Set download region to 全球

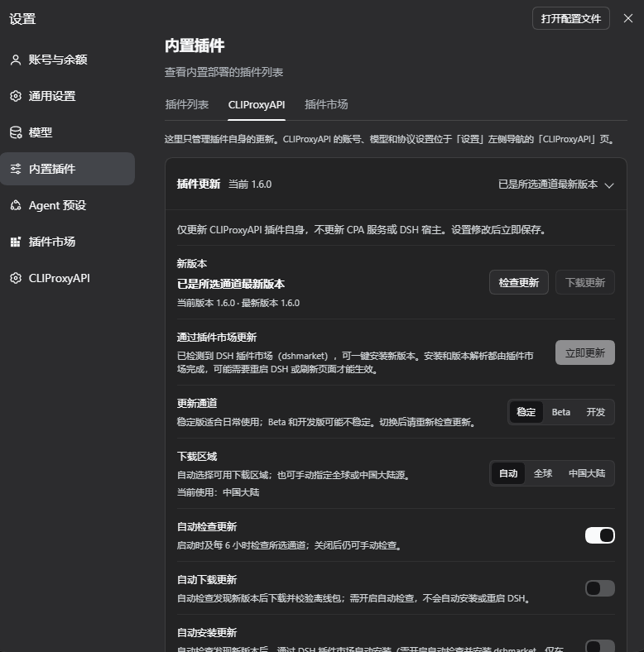[x=543, y=473]
